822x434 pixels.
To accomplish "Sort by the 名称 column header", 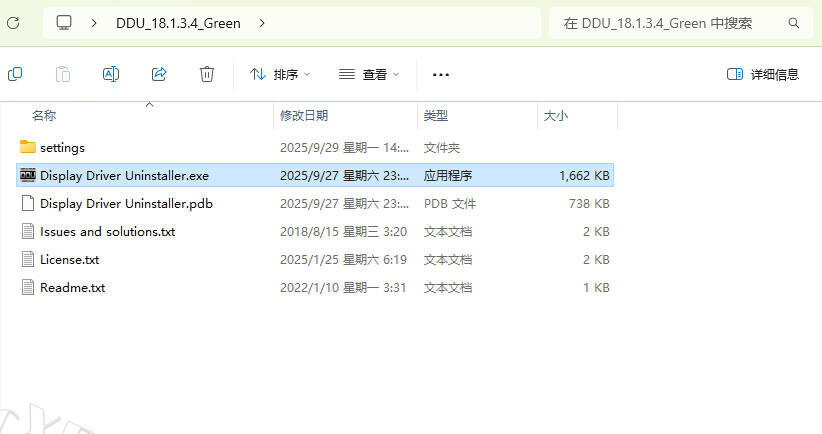I will pos(44,116).
